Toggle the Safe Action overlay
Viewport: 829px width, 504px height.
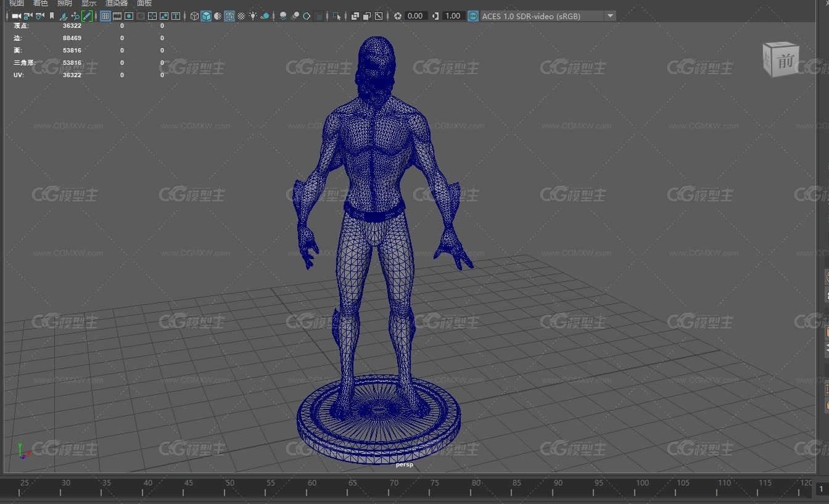164,16
